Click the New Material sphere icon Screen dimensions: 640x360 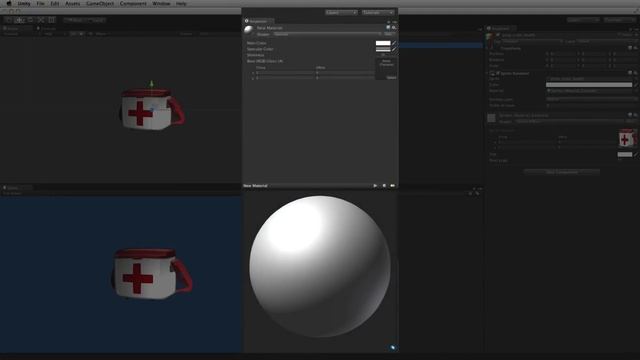click(x=249, y=30)
